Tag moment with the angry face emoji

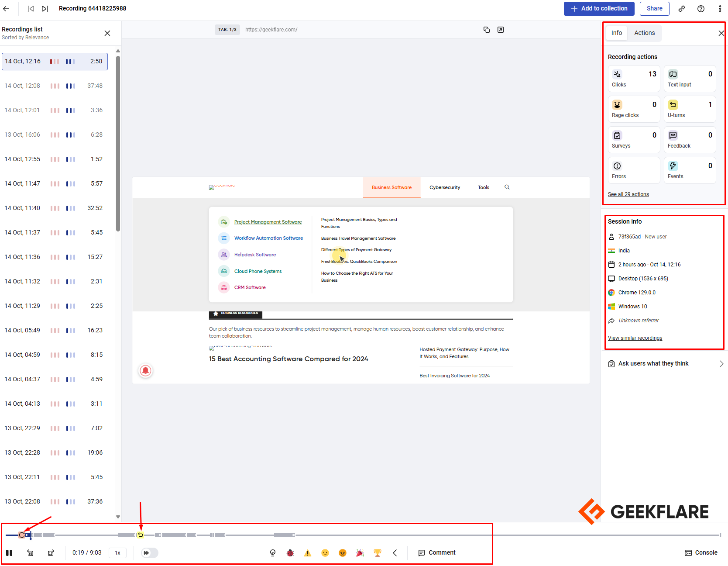[x=343, y=553]
